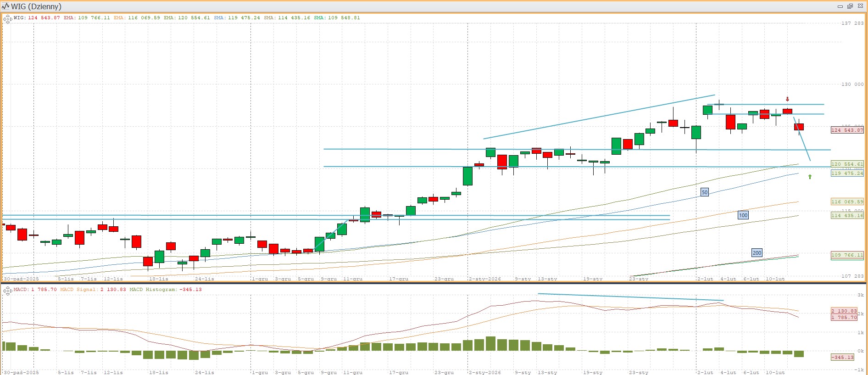868x375 pixels.
Task: Click the chart icon beside WIG (Dzienny) title
Action: tap(6, 6)
